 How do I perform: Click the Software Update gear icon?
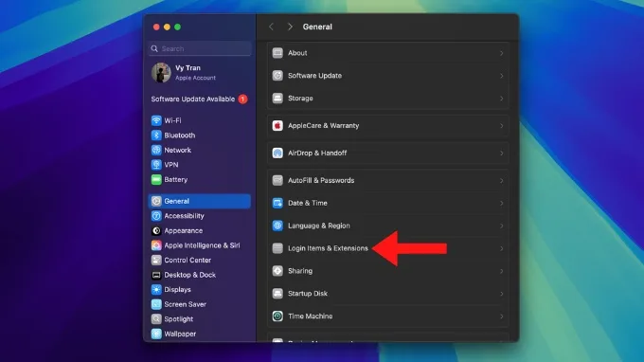(x=277, y=76)
